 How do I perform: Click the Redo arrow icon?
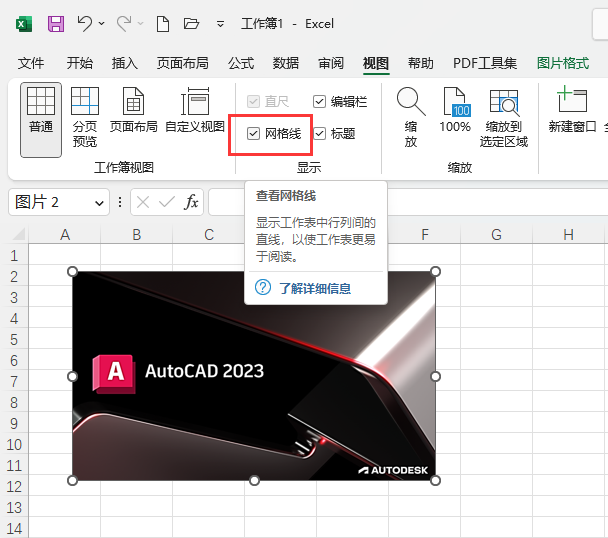click(x=124, y=24)
